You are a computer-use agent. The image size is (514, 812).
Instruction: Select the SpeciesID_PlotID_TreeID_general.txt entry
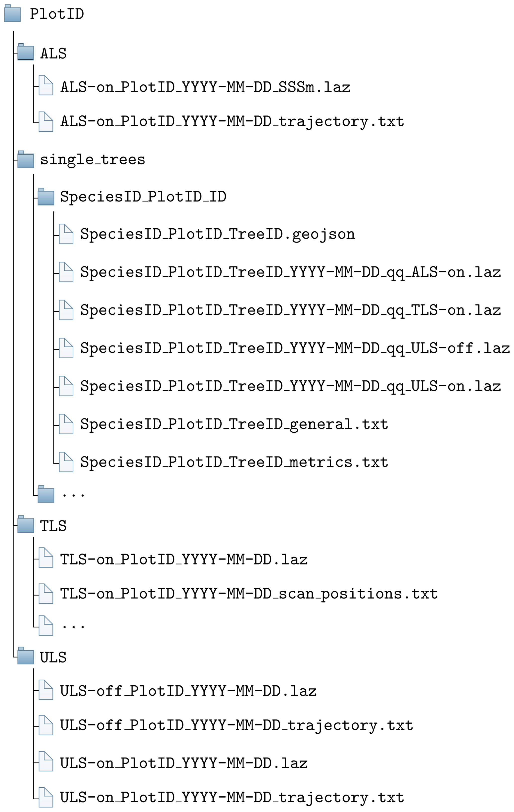pyautogui.click(x=234, y=424)
